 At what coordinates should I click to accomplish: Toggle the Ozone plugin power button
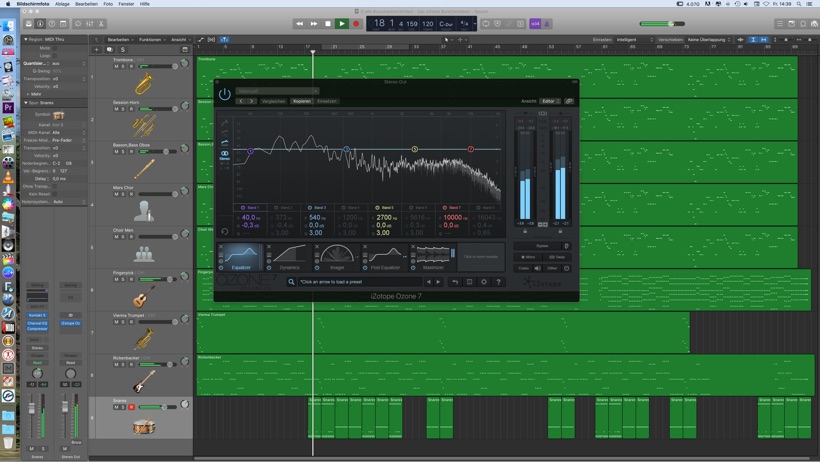click(224, 94)
